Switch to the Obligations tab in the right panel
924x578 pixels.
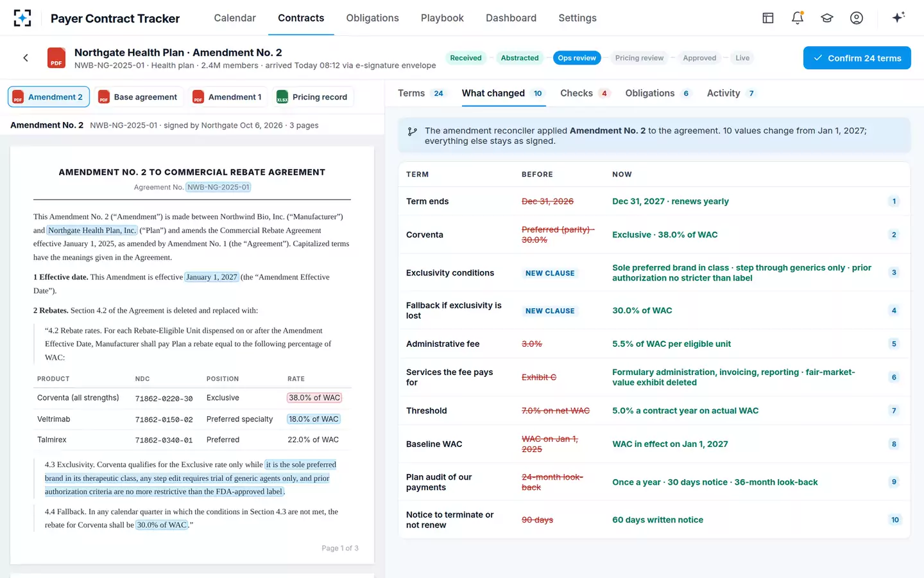point(658,93)
